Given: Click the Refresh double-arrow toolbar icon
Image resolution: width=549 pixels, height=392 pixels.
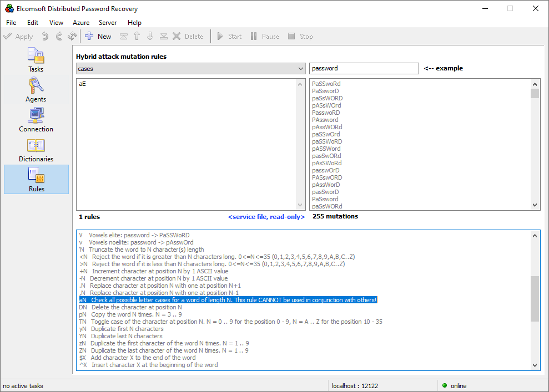Looking at the screenshot, I should [72, 36].
